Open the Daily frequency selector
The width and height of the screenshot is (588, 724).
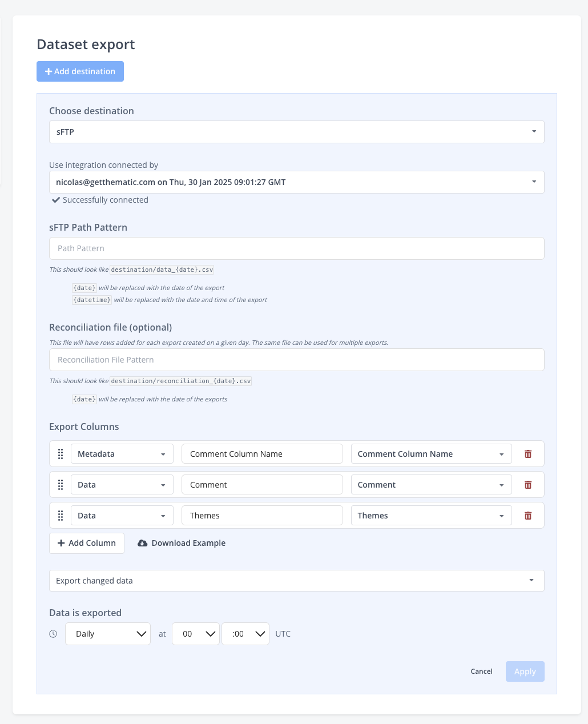coord(108,634)
